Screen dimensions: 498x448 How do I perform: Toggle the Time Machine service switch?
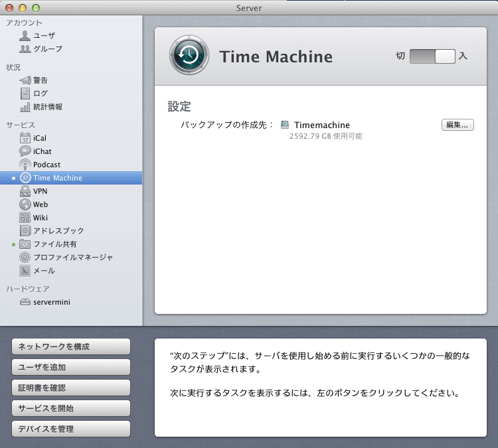[x=432, y=56]
